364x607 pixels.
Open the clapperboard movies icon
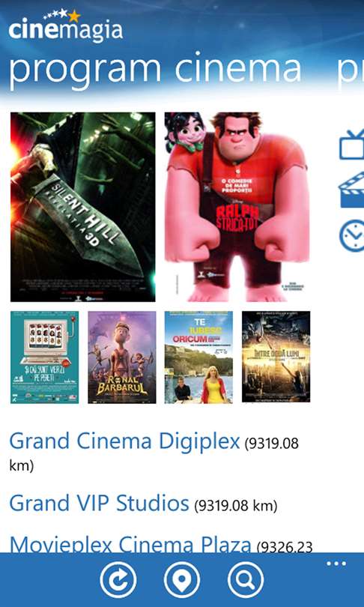point(351,190)
